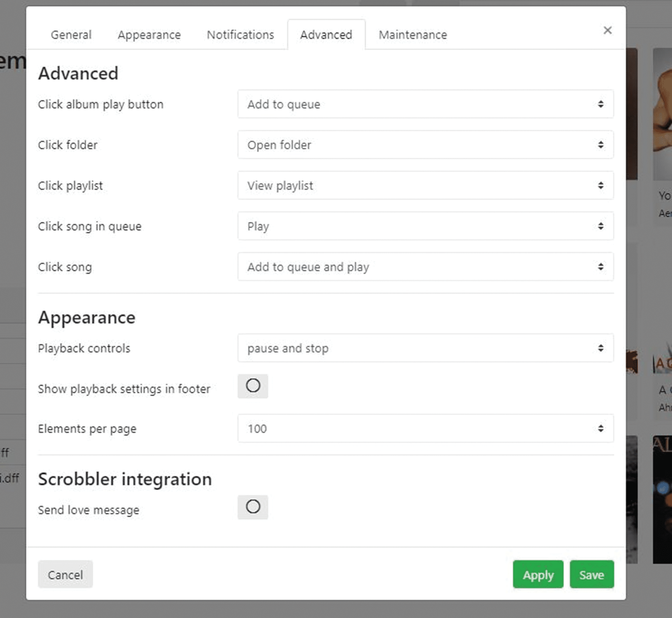Close the settings dialog with X
The width and height of the screenshot is (672, 618).
click(608, 30)
